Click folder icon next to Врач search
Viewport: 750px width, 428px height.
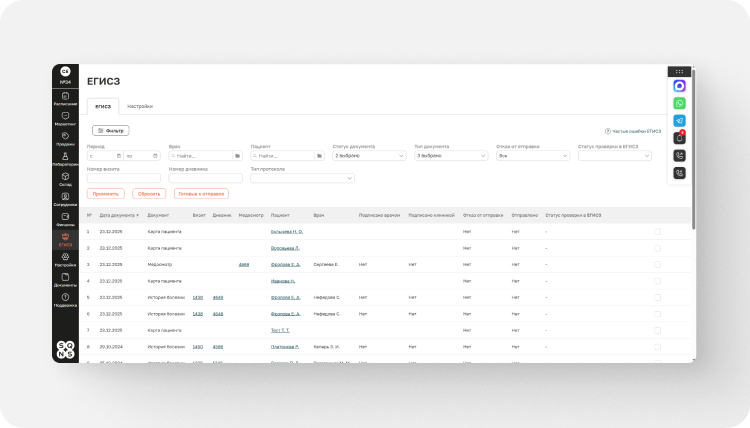pos(237,156)
